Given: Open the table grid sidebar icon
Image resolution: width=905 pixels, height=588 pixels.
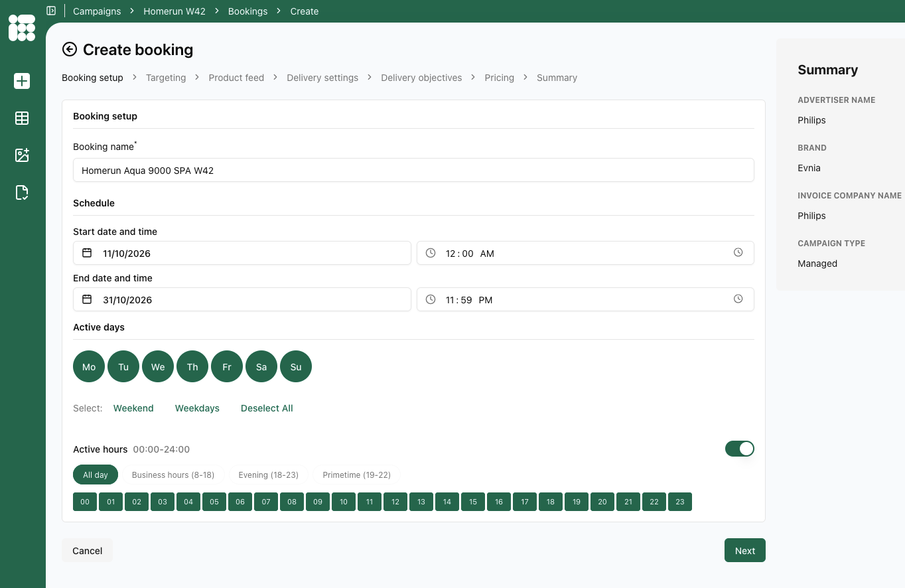Looking at the screenshot, I should click(22, 118).
